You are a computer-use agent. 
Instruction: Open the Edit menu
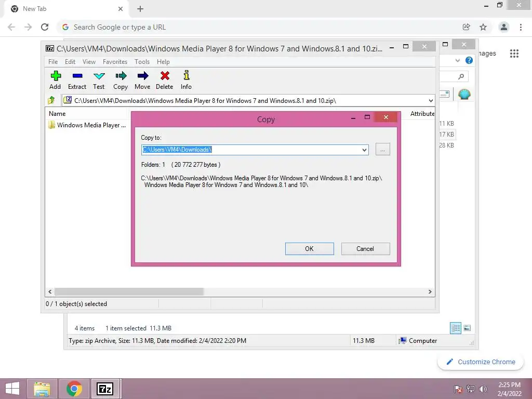(70, 62)
